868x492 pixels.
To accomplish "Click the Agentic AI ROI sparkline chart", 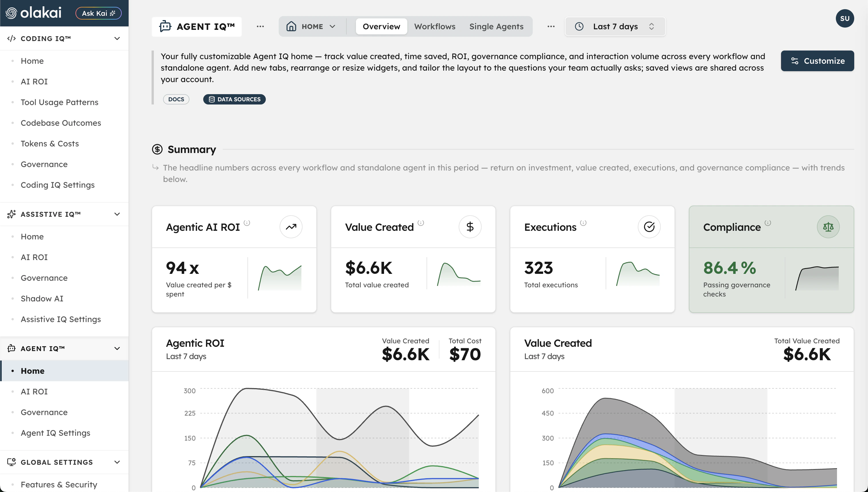I will (x=280, y=278).
